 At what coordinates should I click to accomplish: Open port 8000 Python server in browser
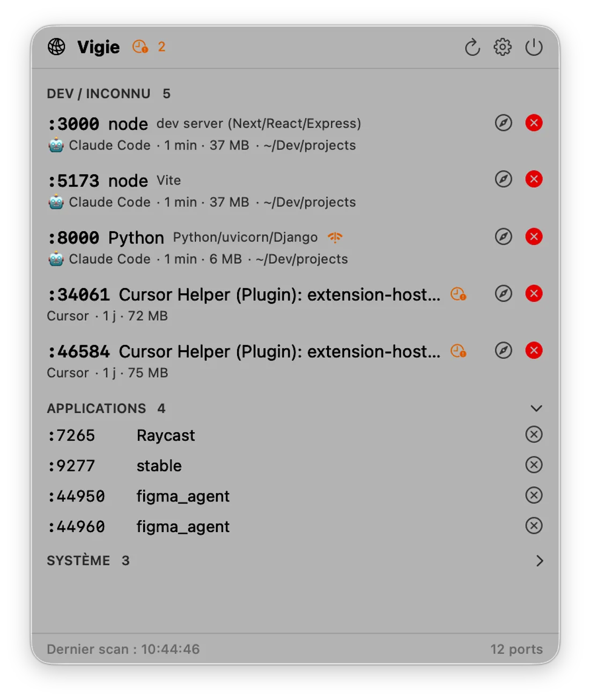503,237
